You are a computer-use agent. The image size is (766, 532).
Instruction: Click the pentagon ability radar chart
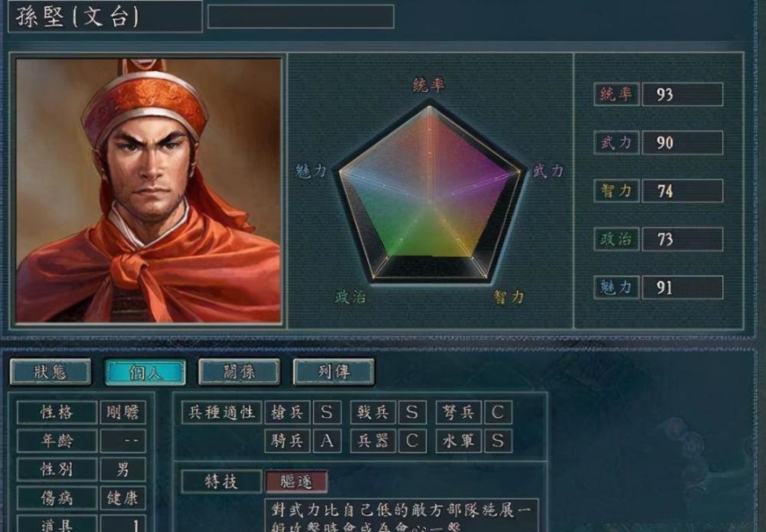click(430, 193)
